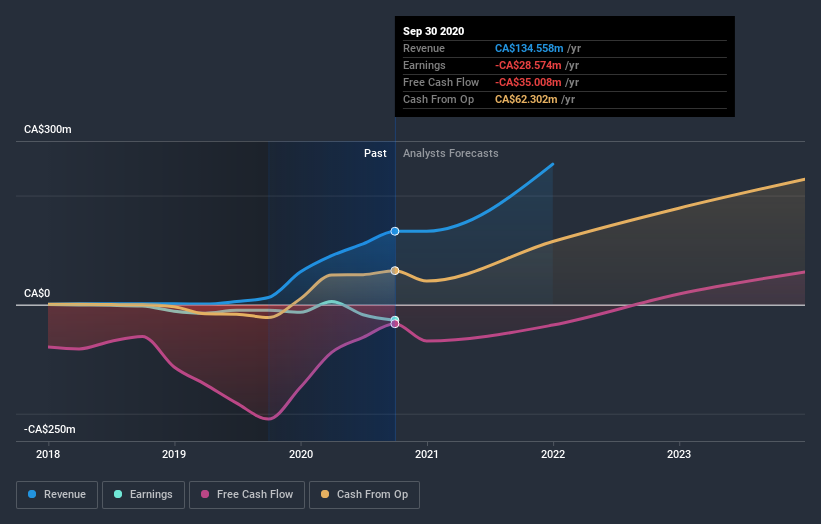
Task: Toggle the Revenue legend button
Action: coord(57,495)
